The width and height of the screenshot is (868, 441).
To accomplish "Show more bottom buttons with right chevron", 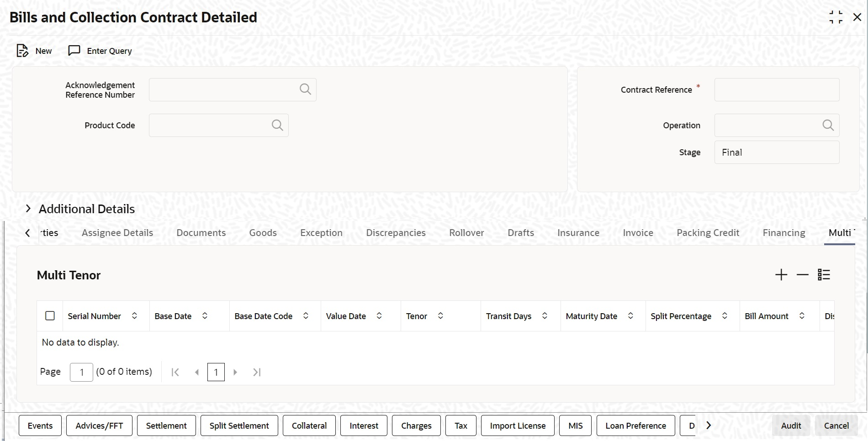I will click(709, 425).
